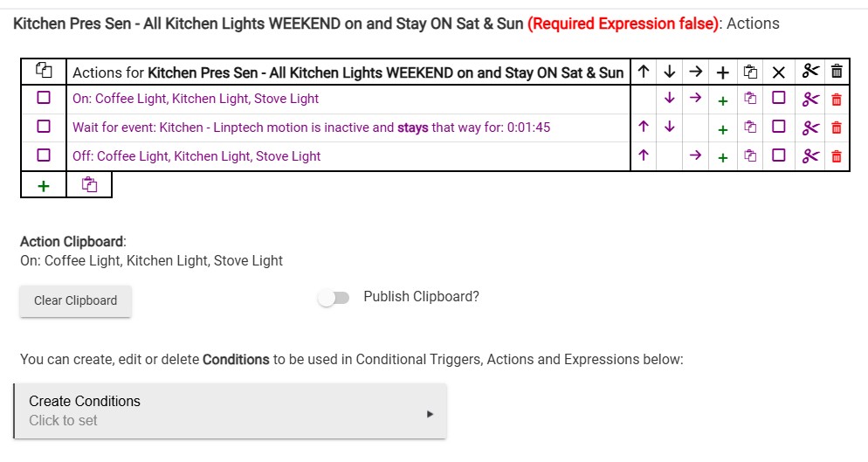Delete the On: Coffee Light action row
Viewport: 868px width, 462px height.
836,99
